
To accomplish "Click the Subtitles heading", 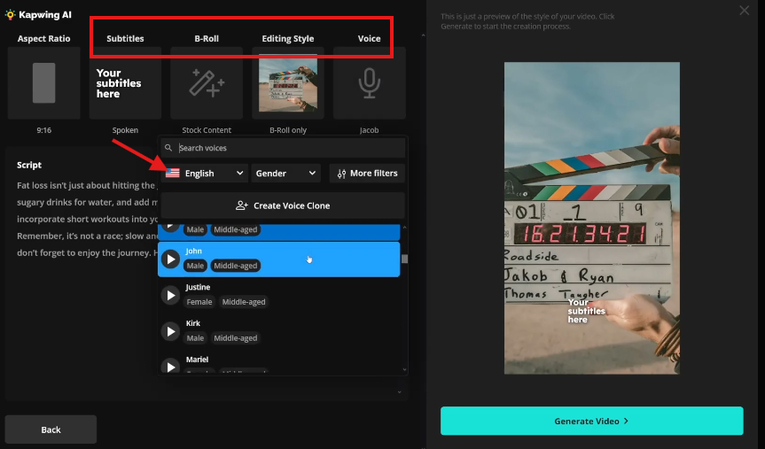I will click(x=125, y=39).
